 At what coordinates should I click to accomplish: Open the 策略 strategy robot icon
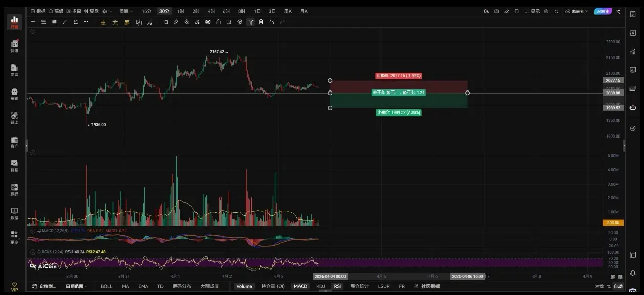pos(14,95)
